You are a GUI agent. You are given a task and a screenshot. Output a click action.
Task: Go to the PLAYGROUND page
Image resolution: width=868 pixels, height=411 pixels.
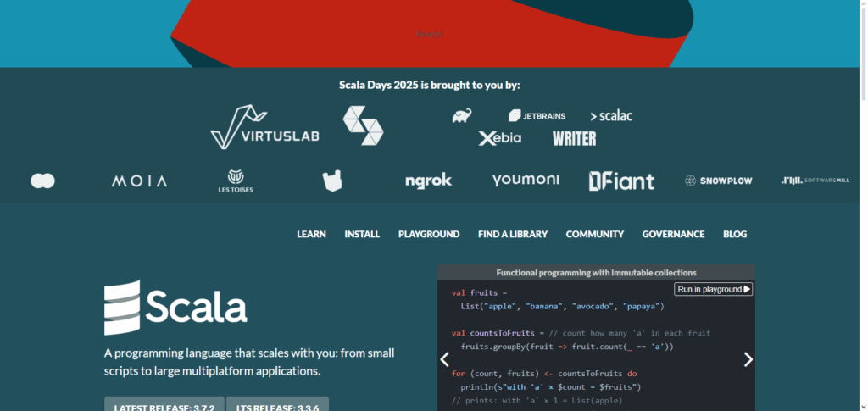(x=429, y=234)
